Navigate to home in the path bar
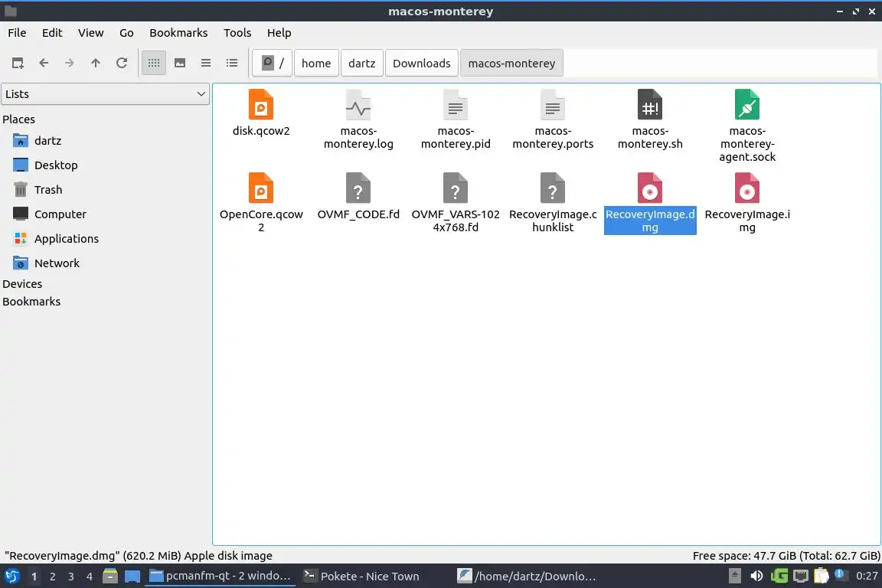 coord(316,63)
